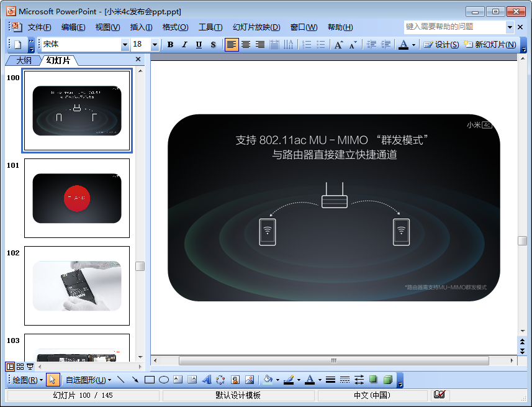
Task: Open the font size dropdown
Action: [155, 45]
